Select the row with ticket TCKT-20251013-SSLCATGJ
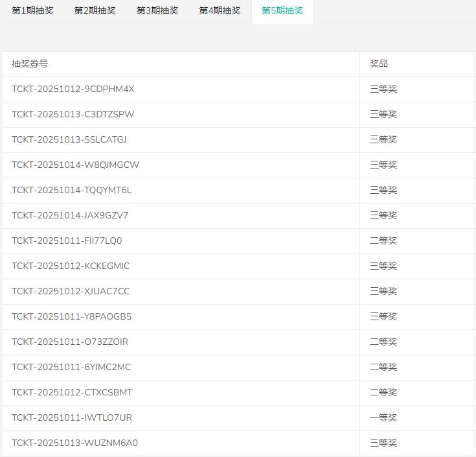 (69, 139)
